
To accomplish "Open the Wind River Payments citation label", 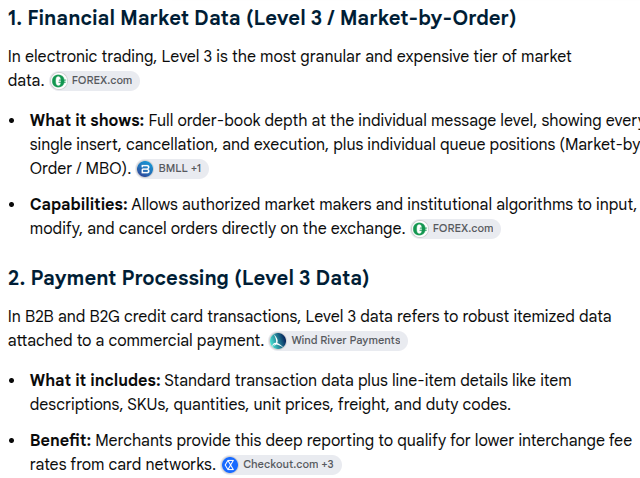I will pos(346,340).
